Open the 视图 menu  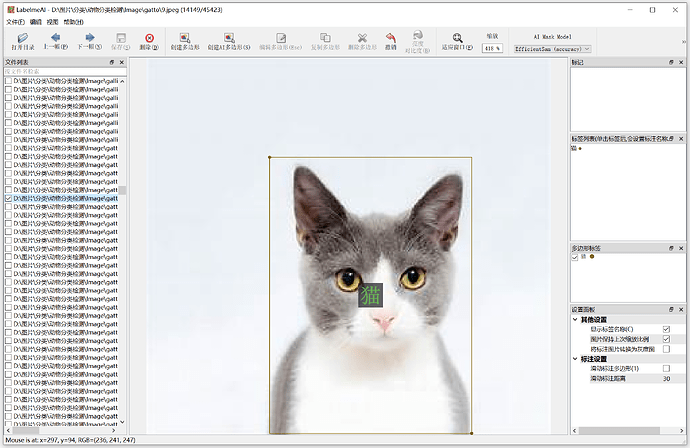52,22
